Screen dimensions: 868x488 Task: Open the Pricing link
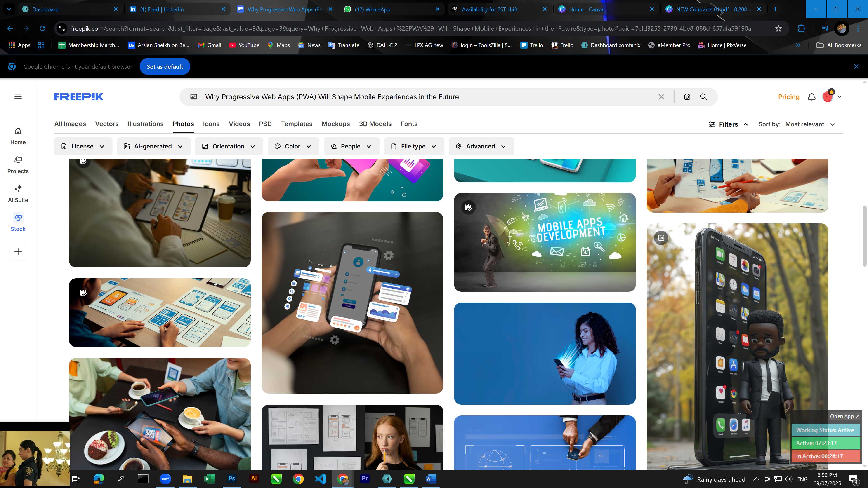pos(788,97)
